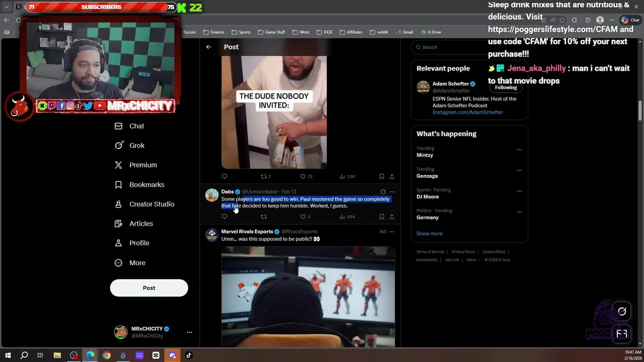Viewport: 644px width, 362px height.
Task: Open Terms of Service footer link
Action: pyautogui.click(x=430, y=252)
